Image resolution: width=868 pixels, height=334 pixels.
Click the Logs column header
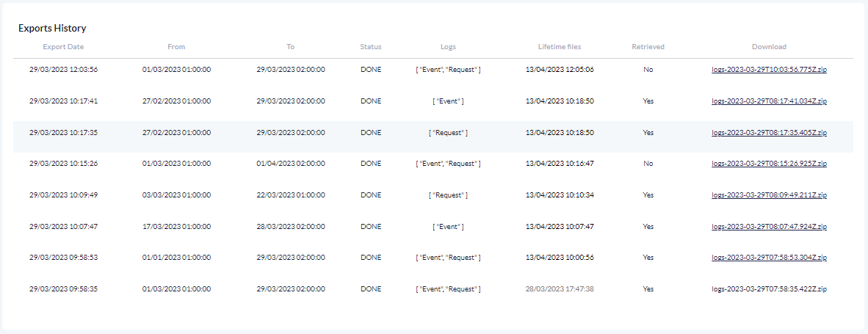click(x=449, y=47)
